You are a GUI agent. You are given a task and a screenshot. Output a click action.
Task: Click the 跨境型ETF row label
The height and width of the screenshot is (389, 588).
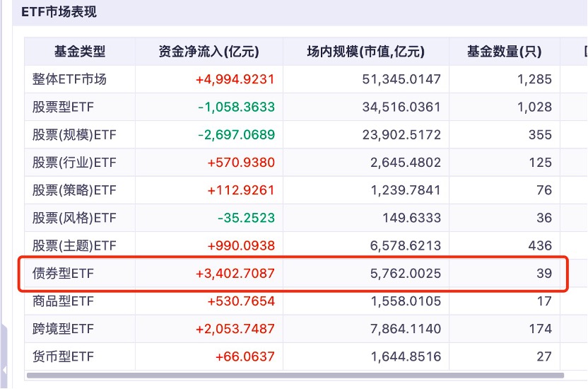point(63,329)
